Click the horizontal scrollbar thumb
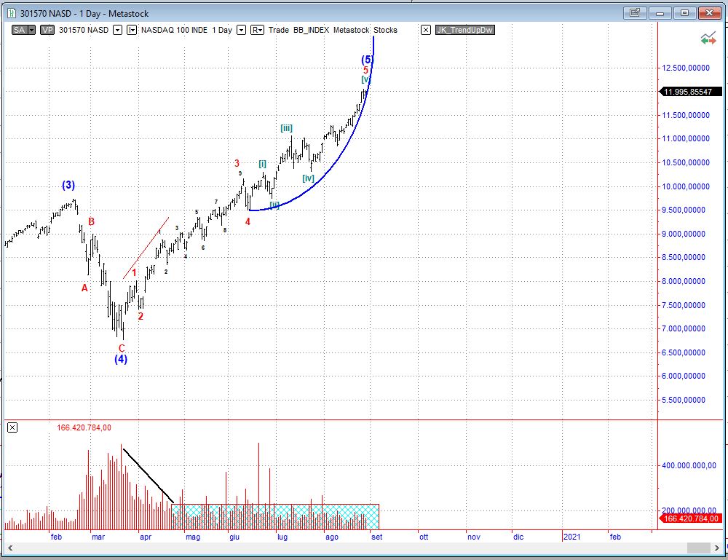 coord(698,548)
